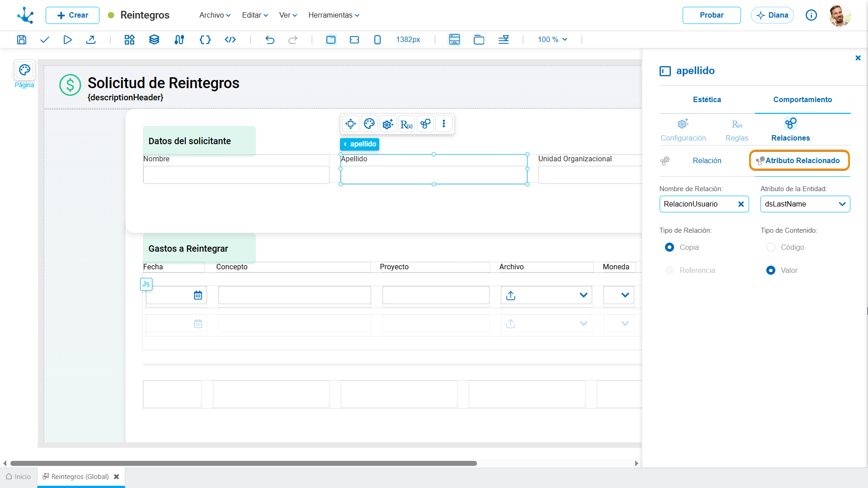The width and height of the screenshot is (868, 488).
Task: Save the form with the floppy disk icon
Action: tap(22, 40)
